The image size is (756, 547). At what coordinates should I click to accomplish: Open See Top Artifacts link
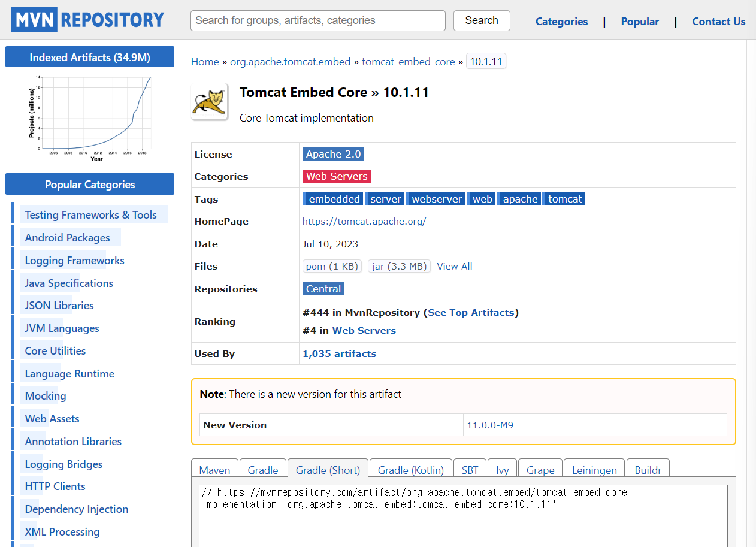[x=471, y=312]
